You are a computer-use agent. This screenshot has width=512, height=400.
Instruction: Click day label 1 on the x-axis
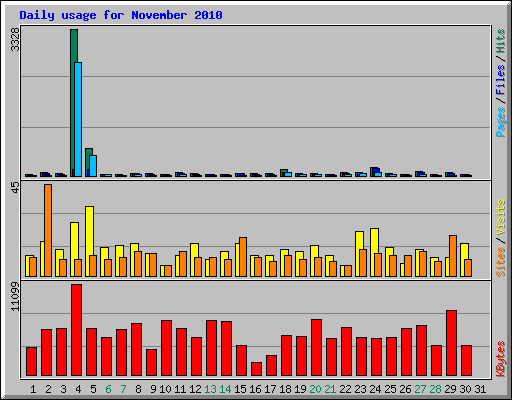pyautogui.click(x=33, y=389)
